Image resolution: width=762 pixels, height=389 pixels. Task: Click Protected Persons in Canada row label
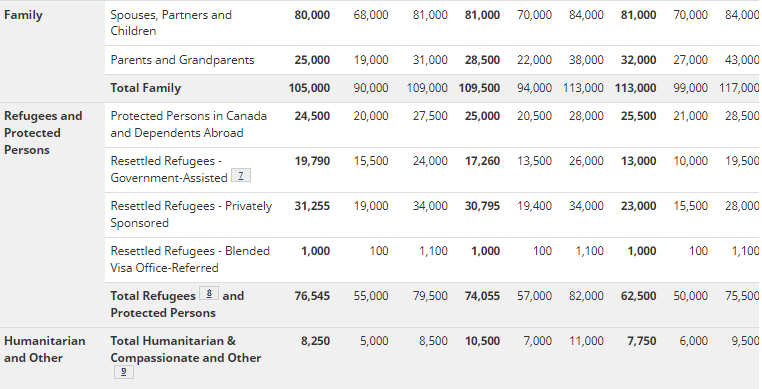[x=189, y=124]
